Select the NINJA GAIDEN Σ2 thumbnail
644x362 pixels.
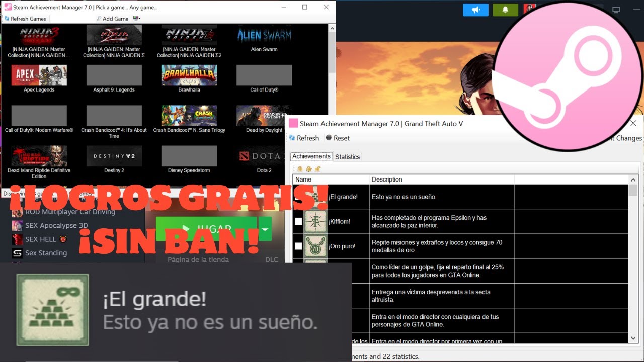pos(189,35)
